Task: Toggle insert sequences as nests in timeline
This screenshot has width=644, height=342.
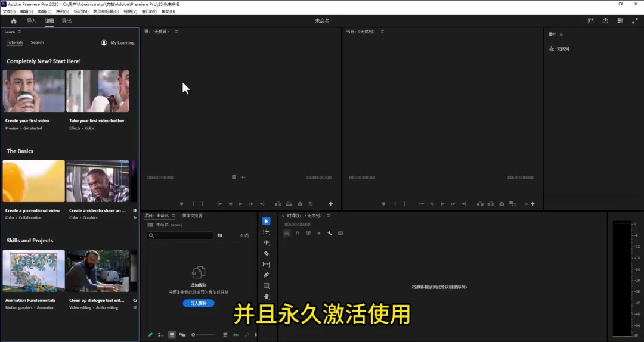Action: pyautogui.click(x=287, y=233)
